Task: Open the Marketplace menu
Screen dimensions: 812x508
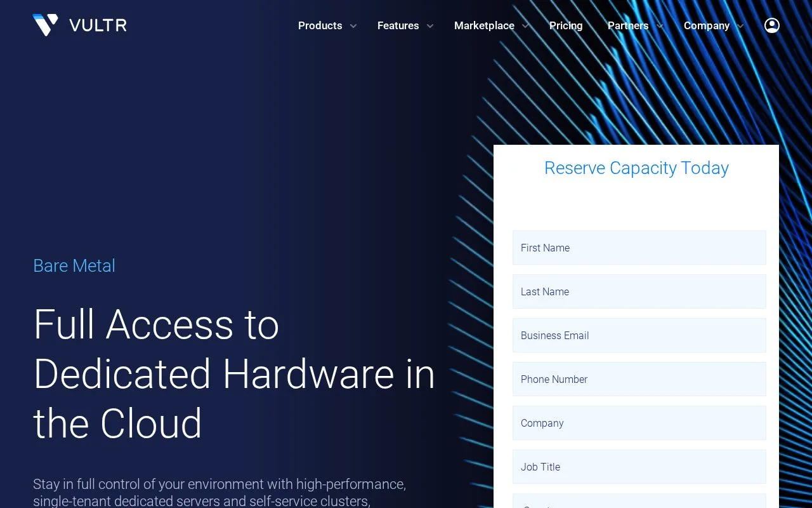Action: click(484, 25)
